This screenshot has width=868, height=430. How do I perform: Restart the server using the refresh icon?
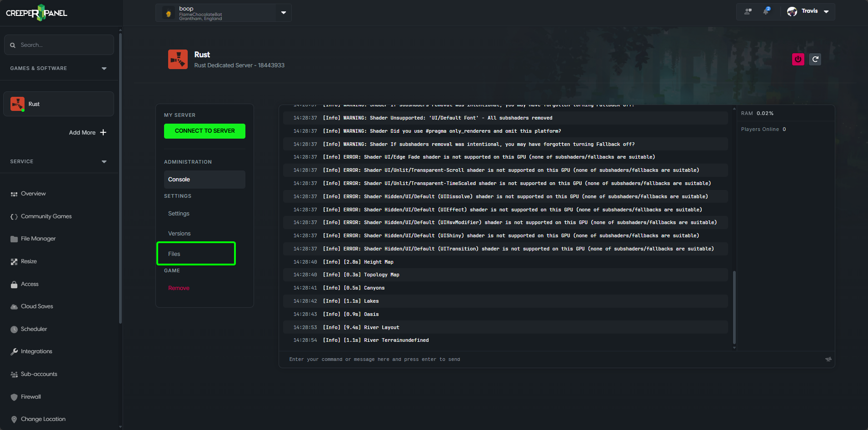click(814, 59)
